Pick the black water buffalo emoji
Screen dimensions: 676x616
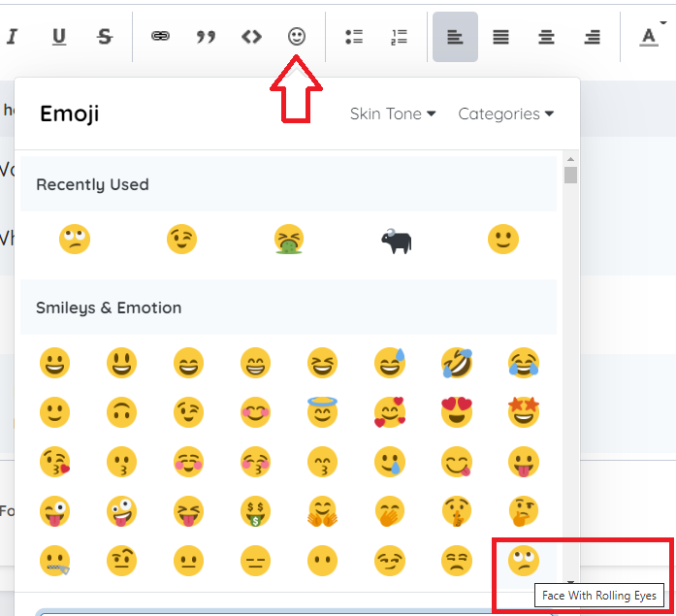tap(397, 241)
